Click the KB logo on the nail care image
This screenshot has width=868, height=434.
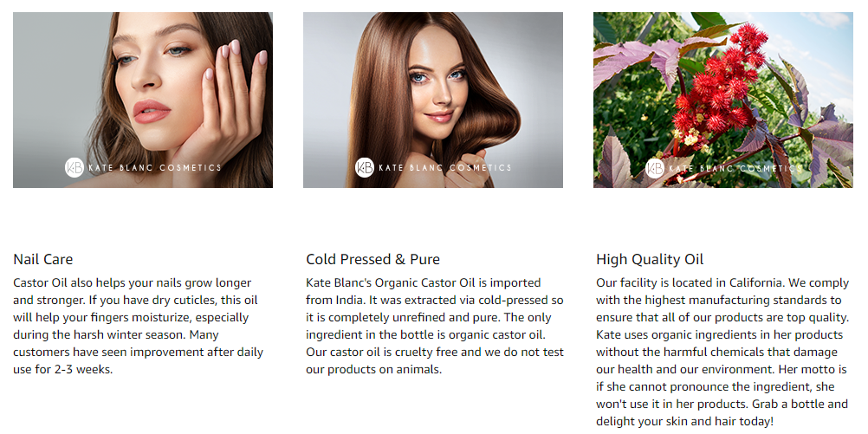coord(74,167)
